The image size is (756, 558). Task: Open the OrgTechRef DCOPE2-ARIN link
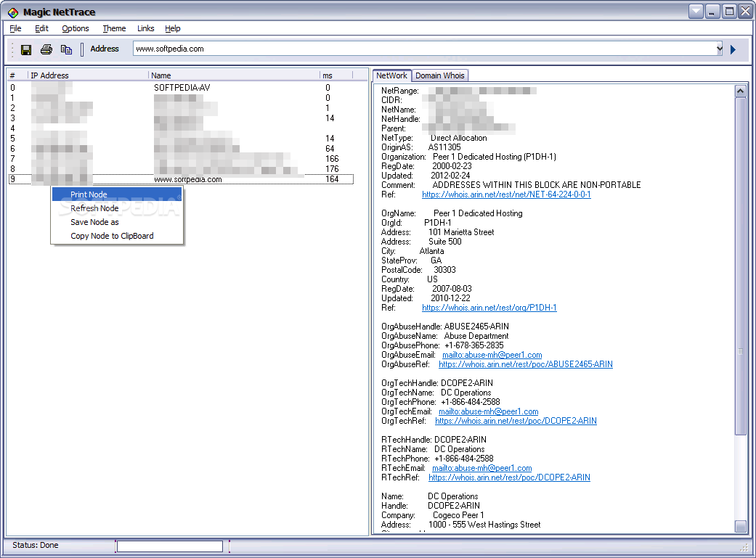[x=516, y=421]
